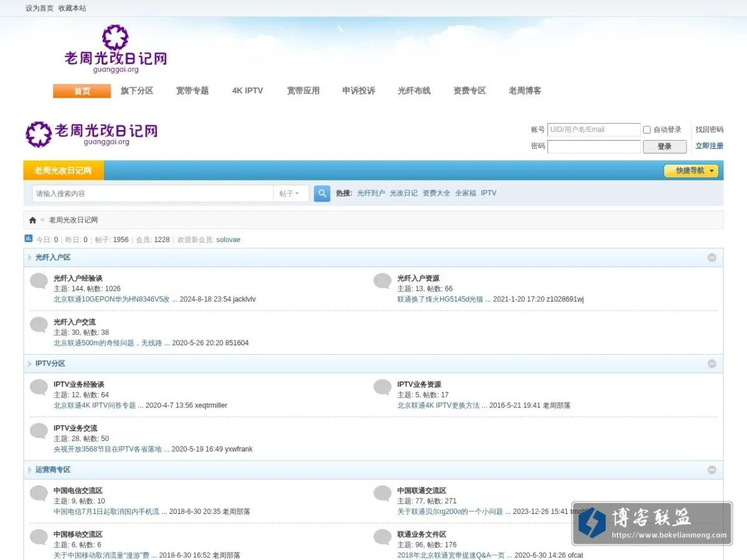Viewport: 747px width, 560px height.
Task: Open the 申诉投诉 menu item
Action: tap(359, 91)
